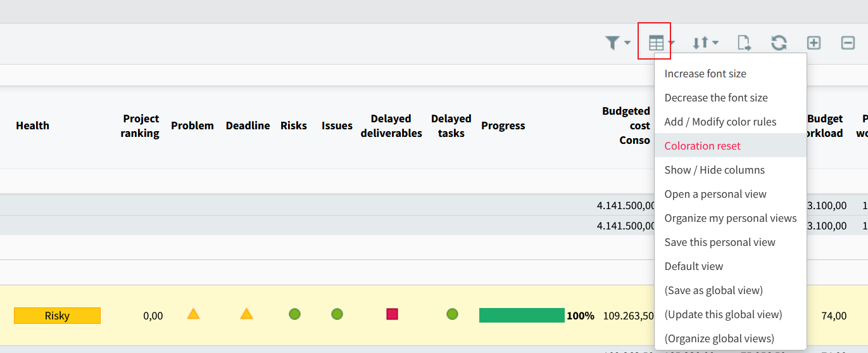Click the yellow Risky health badge

pyautogui.click(x=57, y=316)
